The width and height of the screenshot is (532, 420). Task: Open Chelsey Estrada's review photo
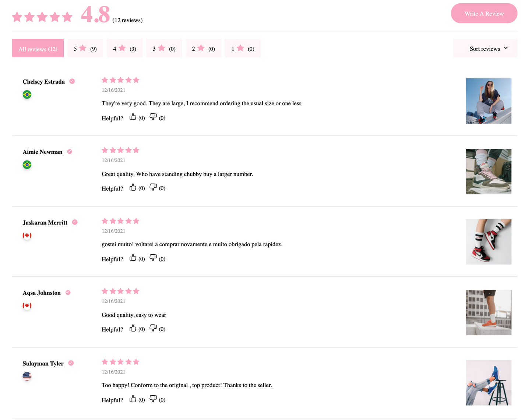[489, 101]
